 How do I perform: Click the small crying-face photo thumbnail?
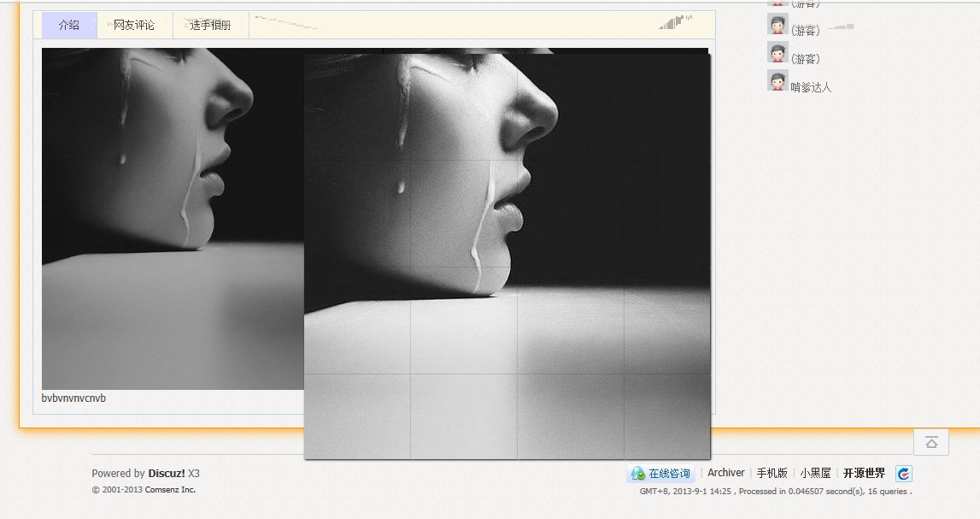pos(173,219)
